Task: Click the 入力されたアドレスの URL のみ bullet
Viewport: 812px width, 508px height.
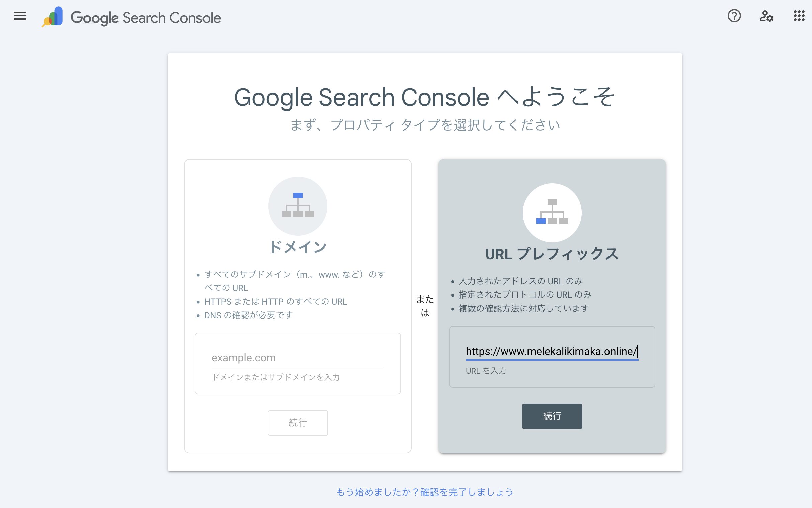Action: coord(520,281)
